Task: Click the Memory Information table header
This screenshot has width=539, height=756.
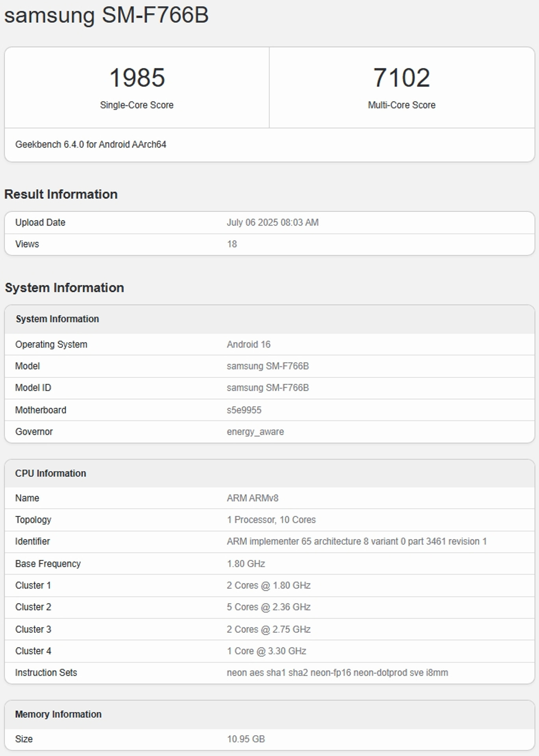Action: click(x=58, y=714)
